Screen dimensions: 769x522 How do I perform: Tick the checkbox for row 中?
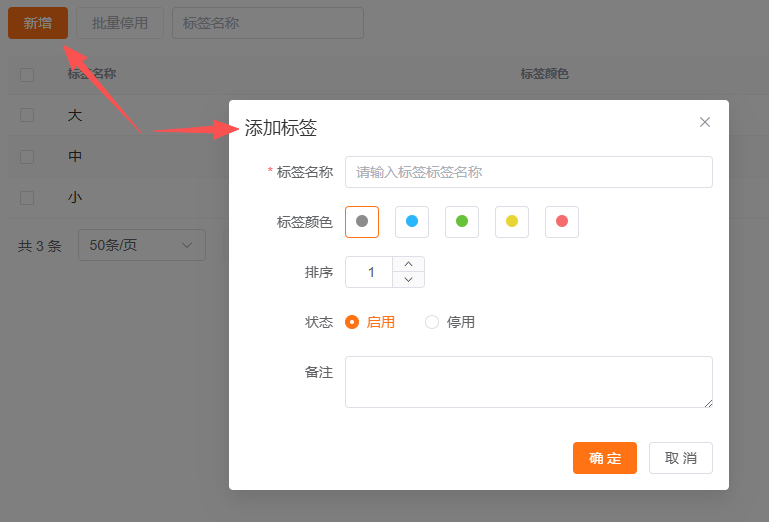click(27, 157)
